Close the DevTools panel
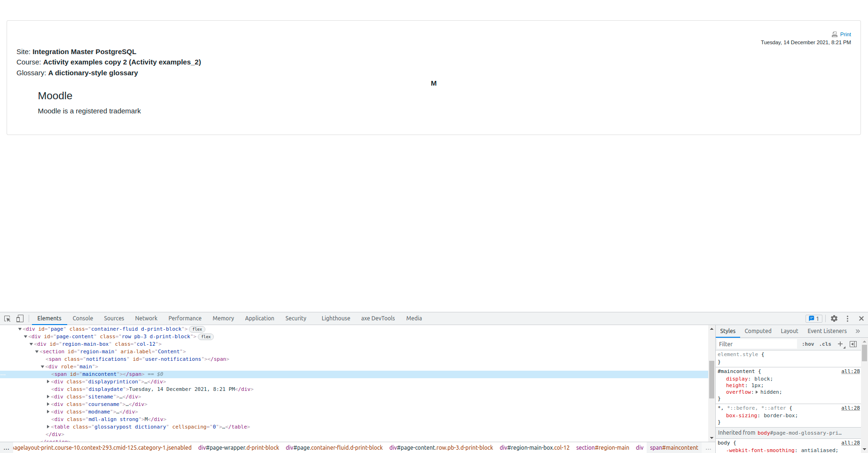This screenshot has height=453, width=868. 861,318
